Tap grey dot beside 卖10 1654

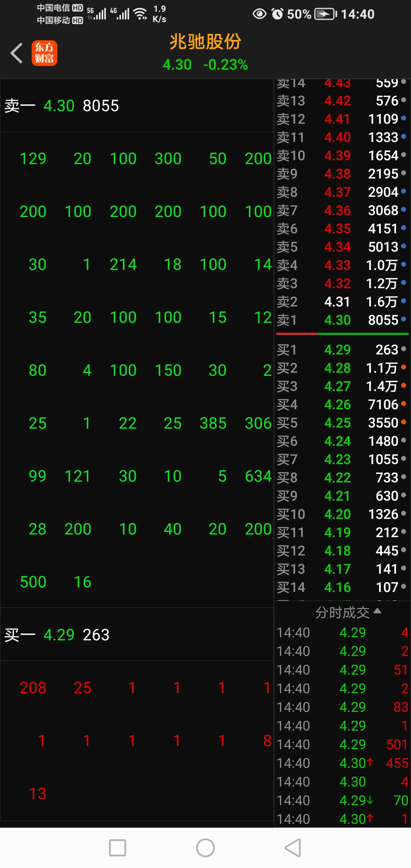point(404,154)
